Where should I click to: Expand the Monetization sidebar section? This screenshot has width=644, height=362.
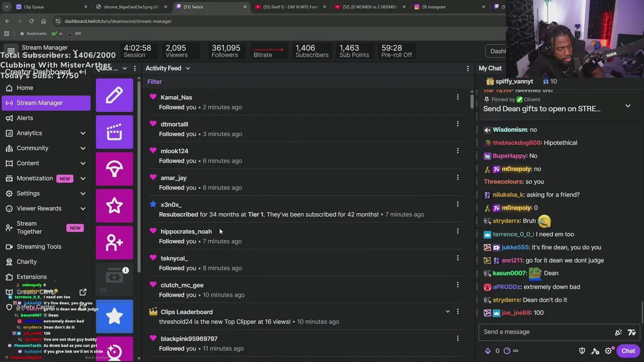(83, 178)
